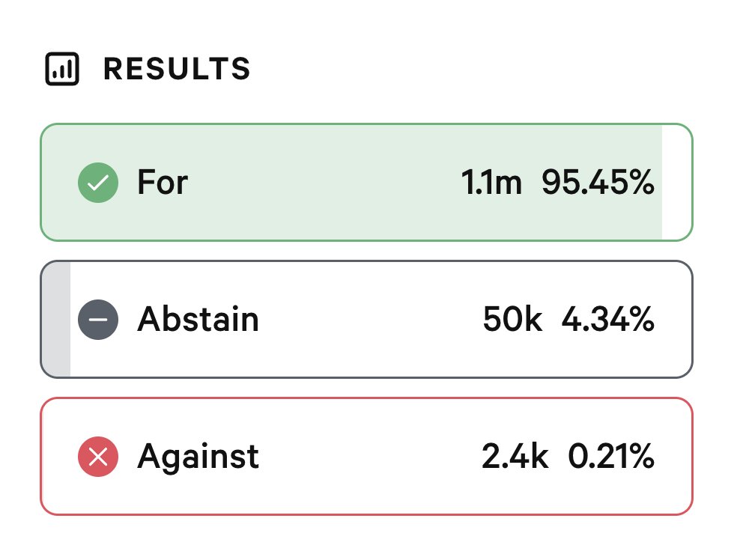Click the 95.45% For percentage
The height and width of the screenshot is (560, 743).
coord(598,182)
